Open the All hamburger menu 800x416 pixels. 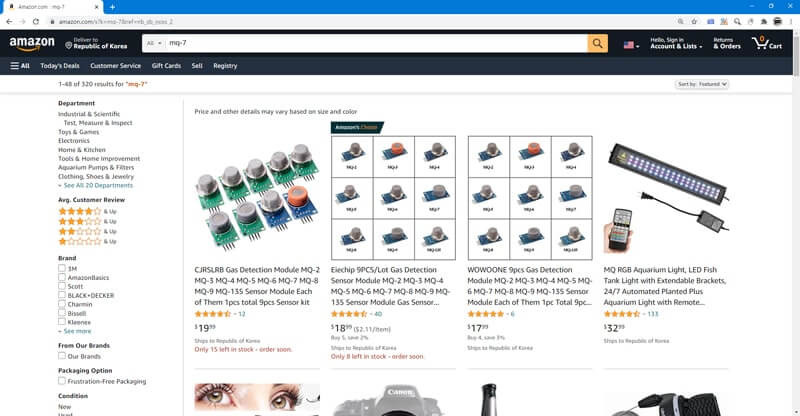pyautogui.click(x=20, y=66)
